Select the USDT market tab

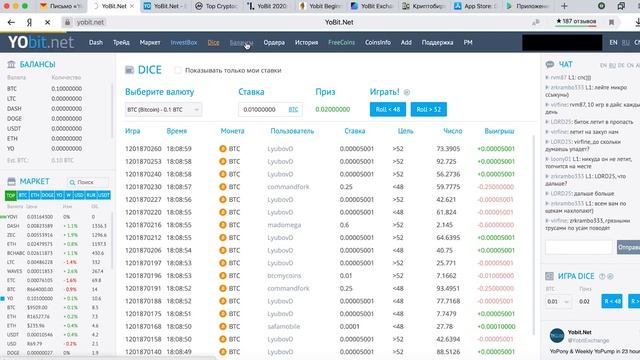tap(104, 196)
